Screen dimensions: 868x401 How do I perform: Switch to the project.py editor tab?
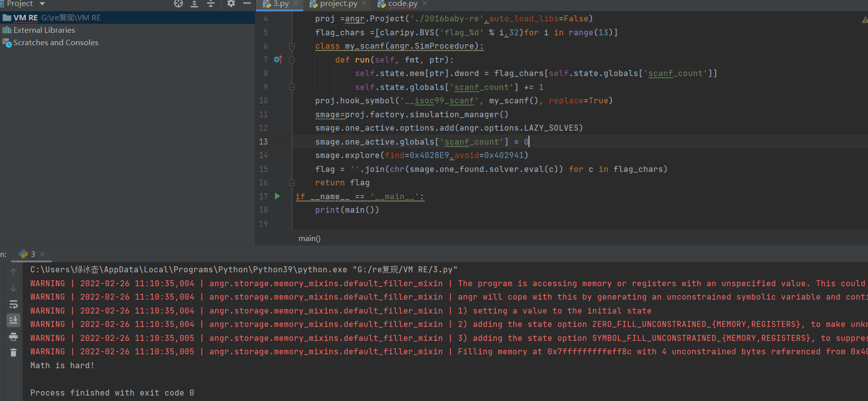pyautogui.click(x=339, y=4)
